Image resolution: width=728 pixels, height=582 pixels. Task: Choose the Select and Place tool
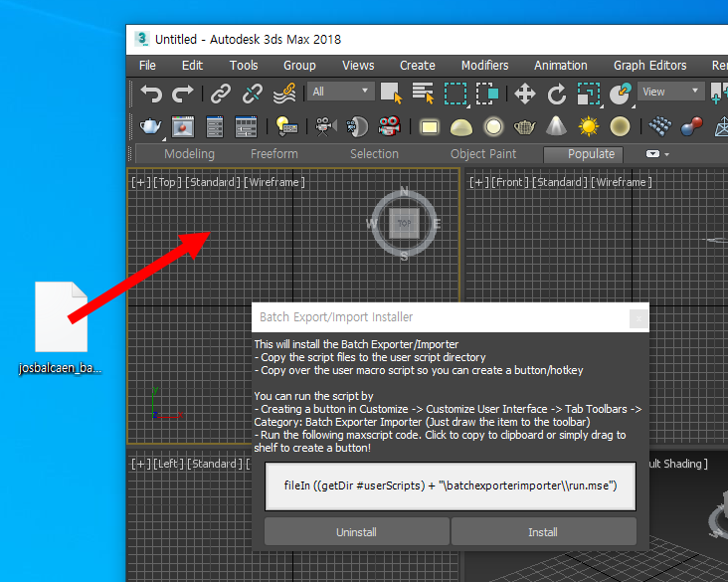[x=621, y=94]
